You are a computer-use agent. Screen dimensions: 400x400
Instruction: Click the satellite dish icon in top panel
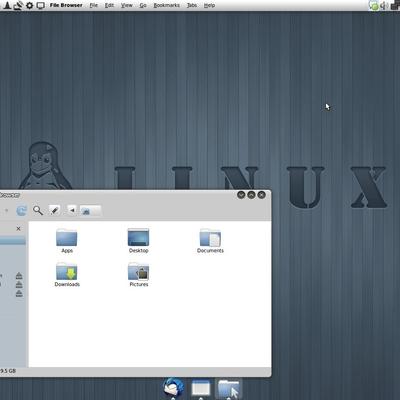tap(18, 5)
